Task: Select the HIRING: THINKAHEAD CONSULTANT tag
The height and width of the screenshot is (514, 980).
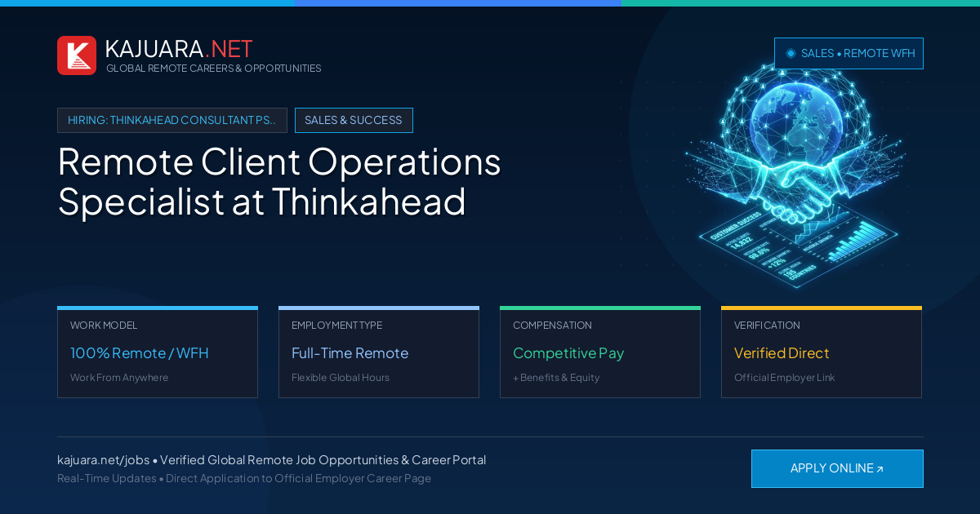Action: pos(172,120)
